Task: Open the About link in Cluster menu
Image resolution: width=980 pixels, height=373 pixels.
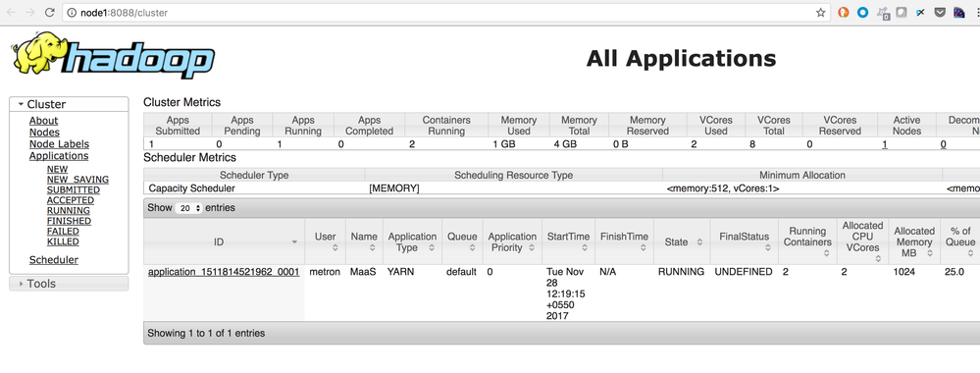Action: 44,121
